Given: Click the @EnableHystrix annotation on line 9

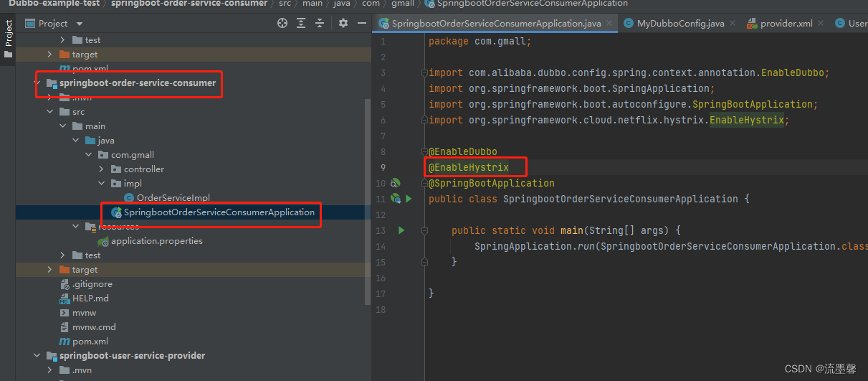Looking at the screenshot, I should 469,167.
